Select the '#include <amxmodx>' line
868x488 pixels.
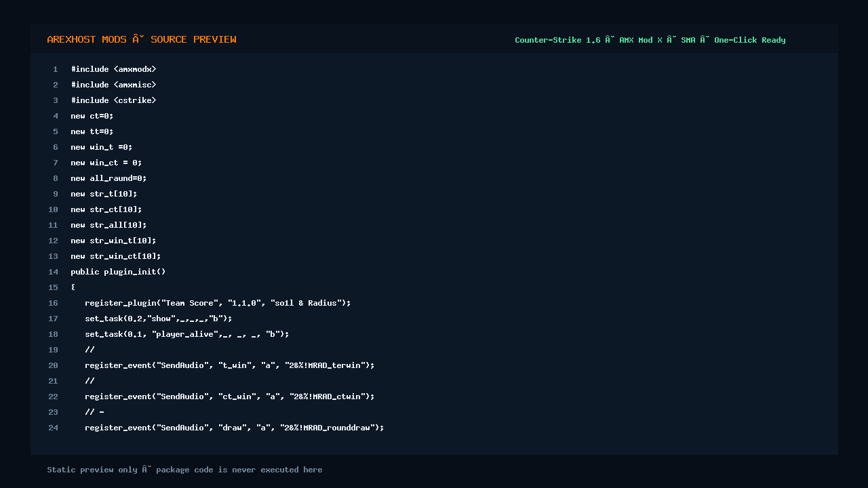(113, 69)
